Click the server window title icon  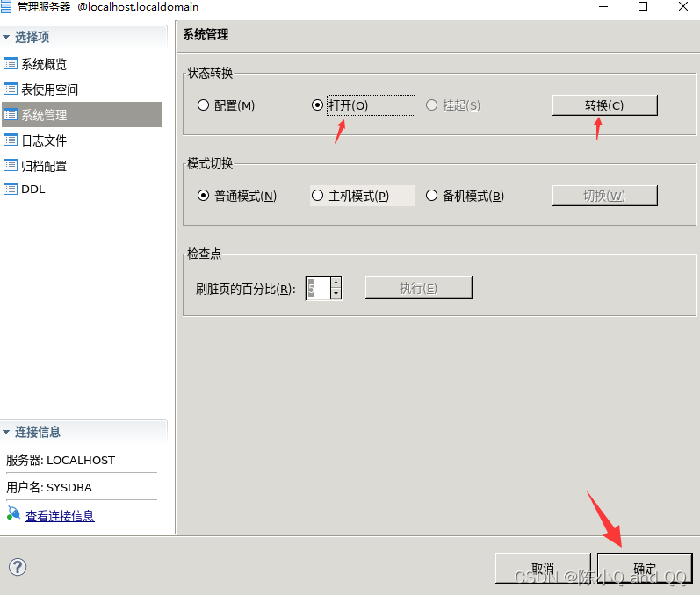click(6, 7)
